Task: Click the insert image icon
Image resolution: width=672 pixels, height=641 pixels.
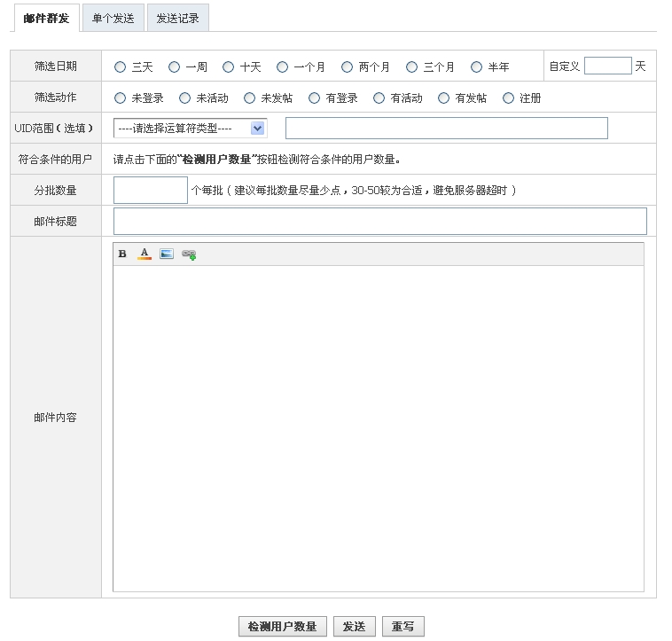Action: (x=167, y=254)
